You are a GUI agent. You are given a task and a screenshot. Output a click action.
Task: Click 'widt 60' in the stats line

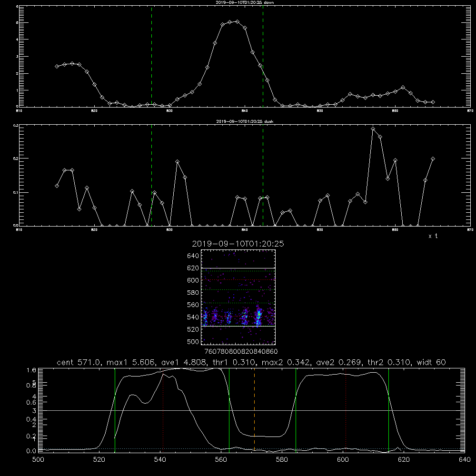coord(431,362)
